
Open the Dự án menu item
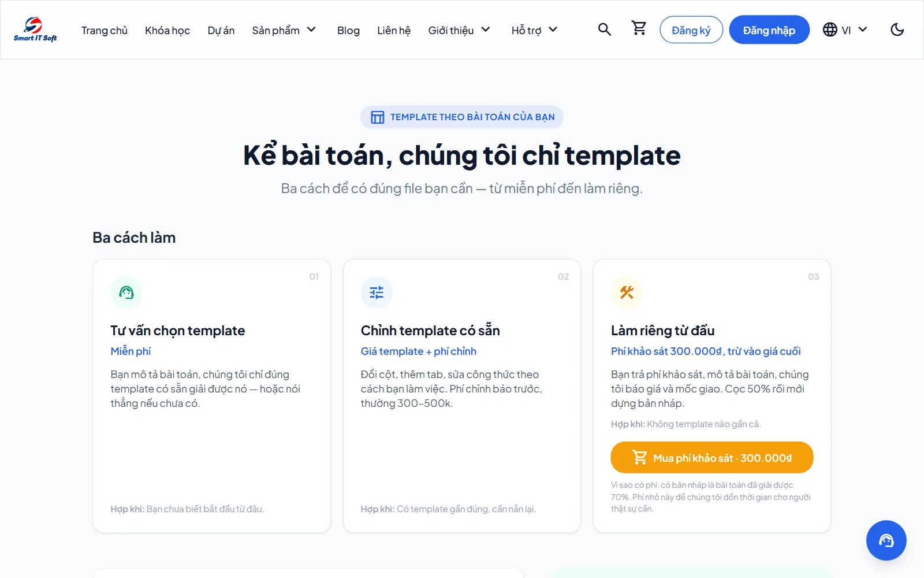pyautogui.click(x=221, y=30)
